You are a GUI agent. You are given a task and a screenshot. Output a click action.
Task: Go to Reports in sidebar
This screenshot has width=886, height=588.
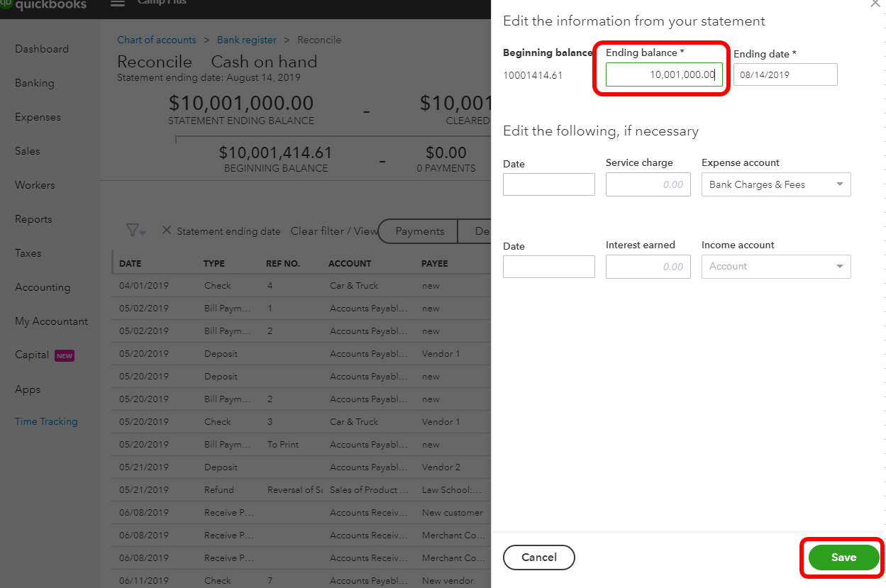[x=33, y=219]
